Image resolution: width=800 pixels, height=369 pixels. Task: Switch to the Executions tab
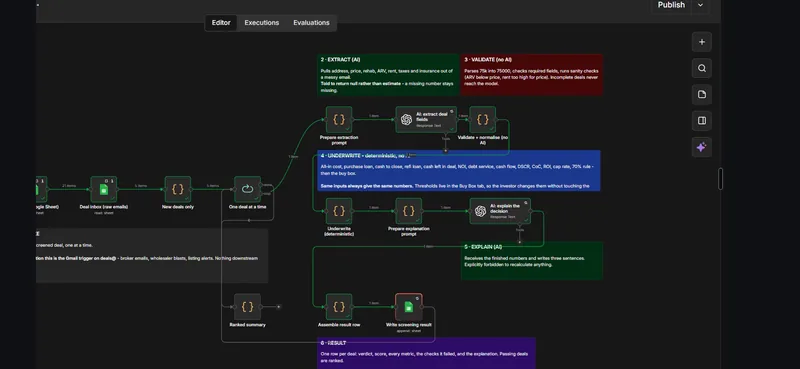(261, 22)
